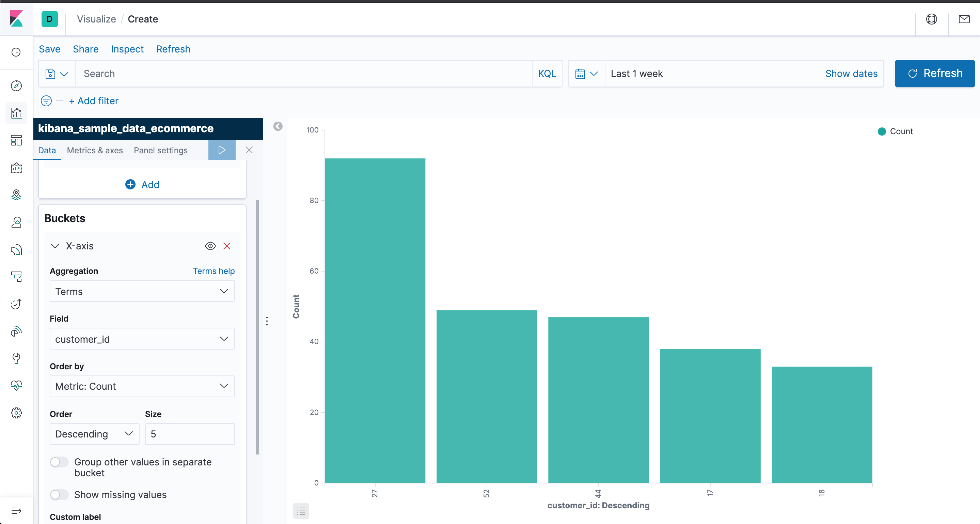Open the Order Descending dropdown

pos(94,434)
